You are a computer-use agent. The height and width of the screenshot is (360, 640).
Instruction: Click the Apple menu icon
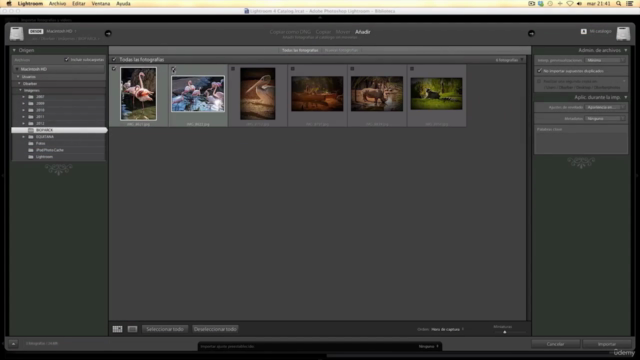click(9, 4)
